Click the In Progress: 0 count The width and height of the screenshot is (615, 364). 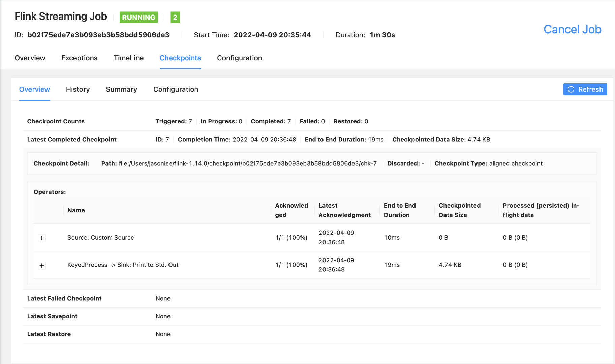point(221,121)
